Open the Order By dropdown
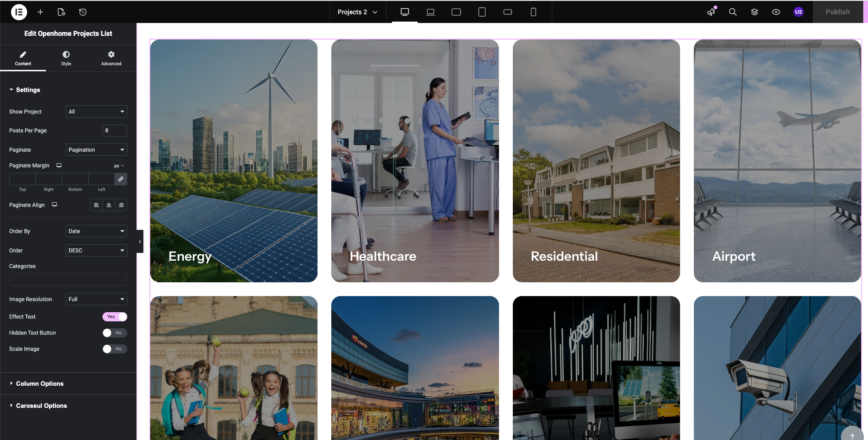868x440 pixels. pyautogui.click(x=96, y=231)
